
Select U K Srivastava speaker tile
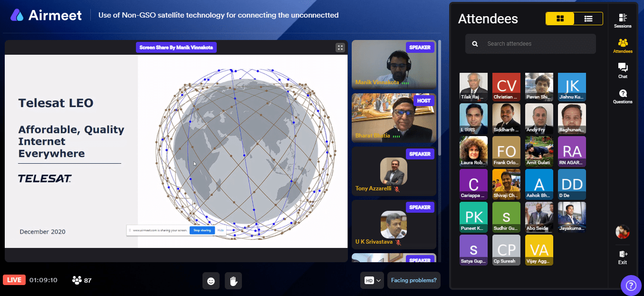pos(394,224)
